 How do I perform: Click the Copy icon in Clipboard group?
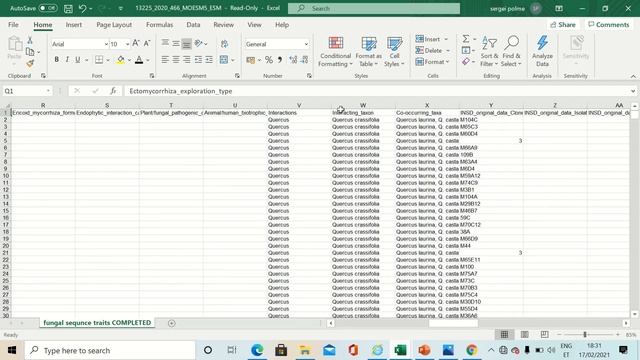point(30,52)
